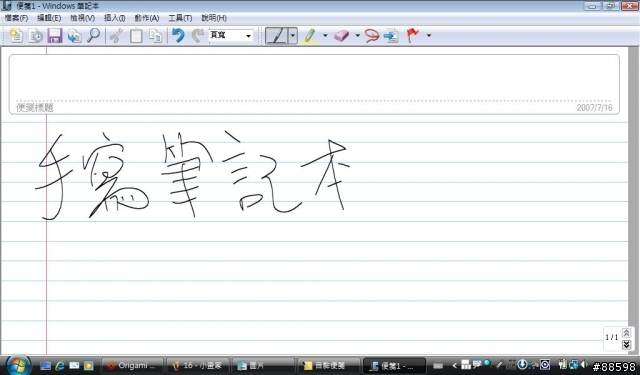This screenshot has height=375, width=640.
Task: Click the volume speaker tray icon
Action: click(584, 364)
